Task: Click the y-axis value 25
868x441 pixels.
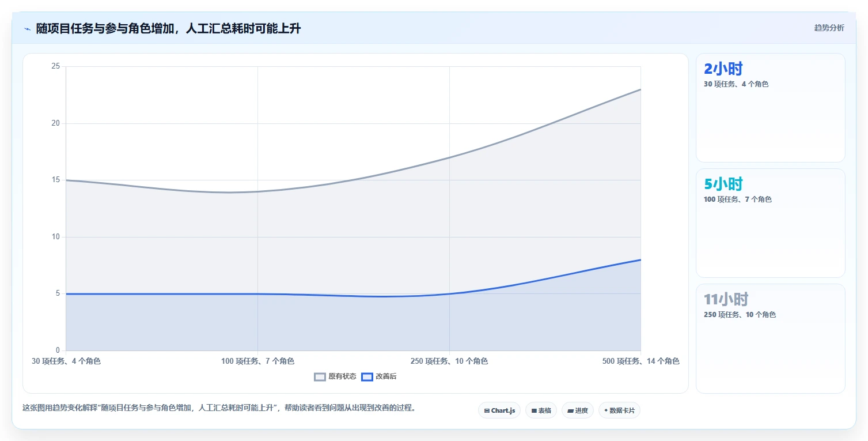Action: (56, 66)
